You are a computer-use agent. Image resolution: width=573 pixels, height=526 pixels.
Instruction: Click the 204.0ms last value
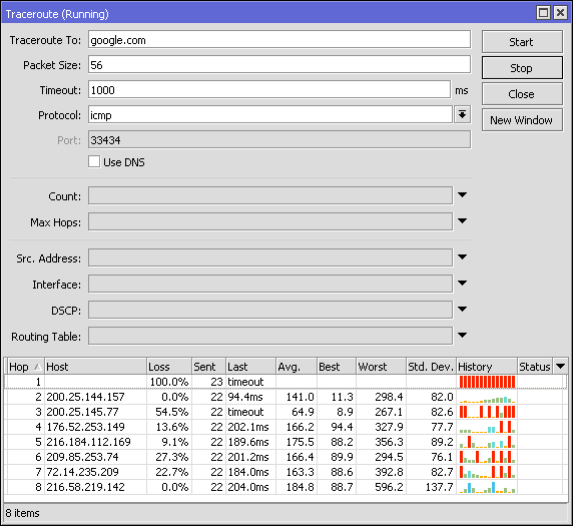248,487
